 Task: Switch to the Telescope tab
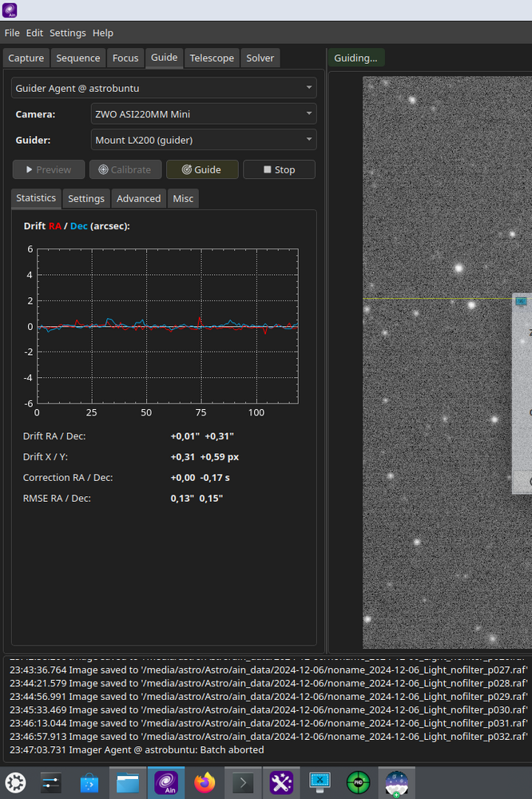[212, 58]
